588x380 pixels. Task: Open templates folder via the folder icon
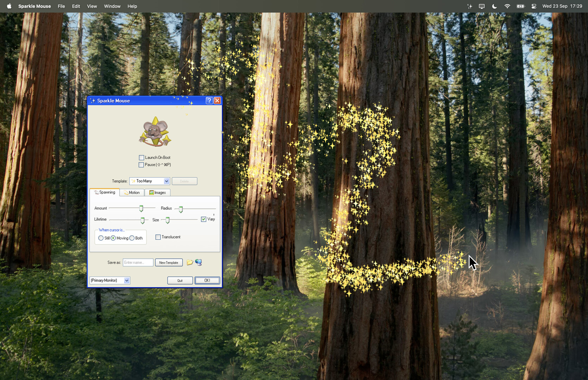point(190,262)
